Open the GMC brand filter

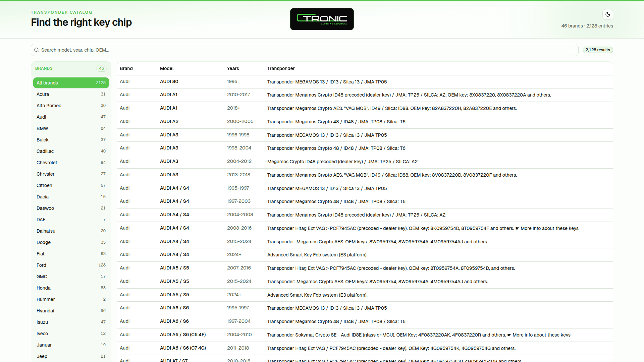point(71,277)
